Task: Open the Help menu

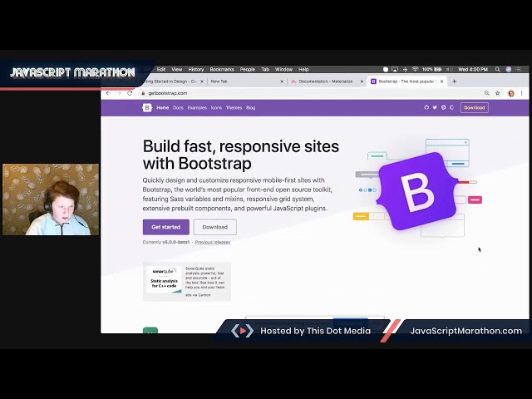Action: 303,69
